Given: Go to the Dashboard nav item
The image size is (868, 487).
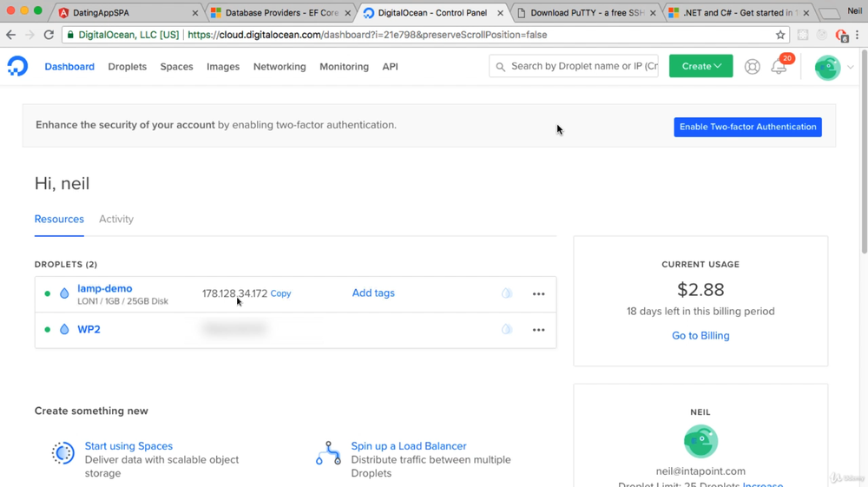Looking at the screenshot, I should coord(69,66).
